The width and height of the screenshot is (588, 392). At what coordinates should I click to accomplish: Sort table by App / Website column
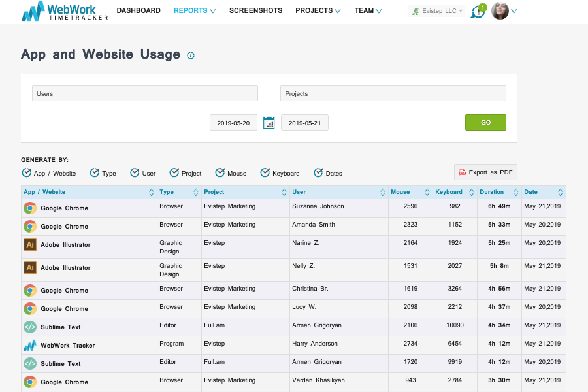[152, 192]
